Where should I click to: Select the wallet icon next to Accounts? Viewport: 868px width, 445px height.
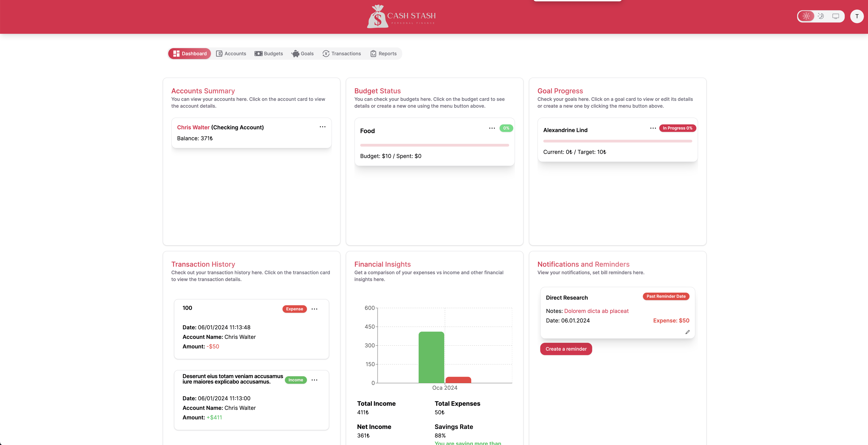click(x=219, y=54)
